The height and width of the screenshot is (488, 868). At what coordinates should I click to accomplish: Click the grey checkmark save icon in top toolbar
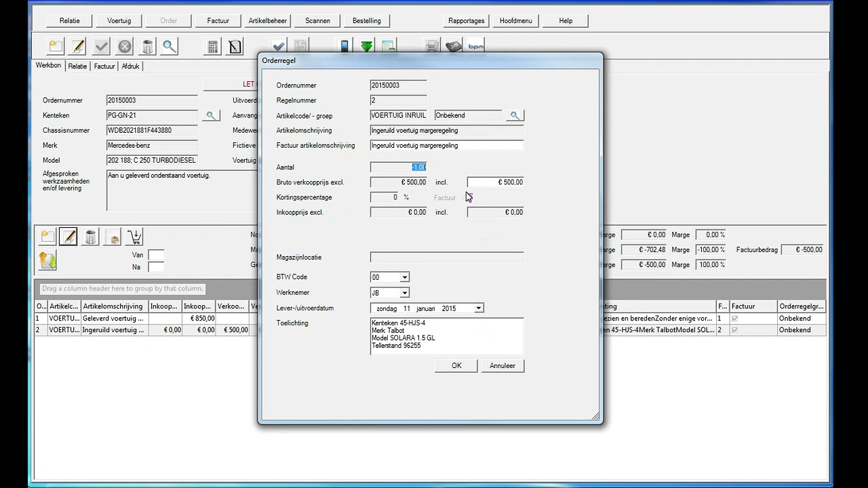point(102,46)
